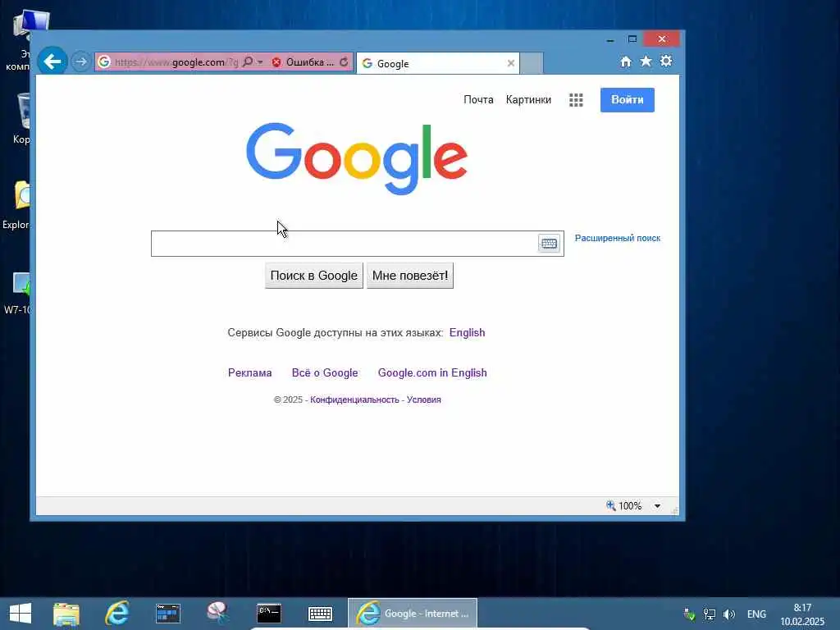This screenshot has width=840, height=630.
Task: Open the Ошибка certificate error label
Action: (309, 62)
